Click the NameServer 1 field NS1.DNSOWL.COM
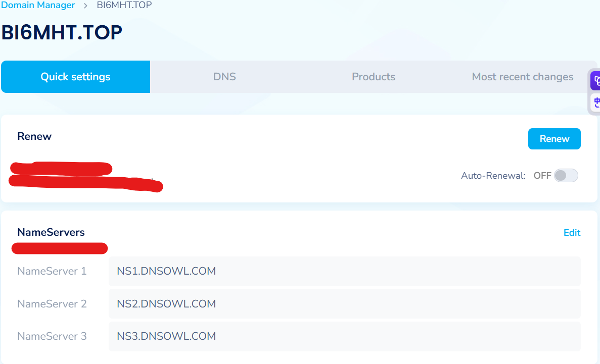This screenshot has width=600, height=364. (x=344, y=272)
